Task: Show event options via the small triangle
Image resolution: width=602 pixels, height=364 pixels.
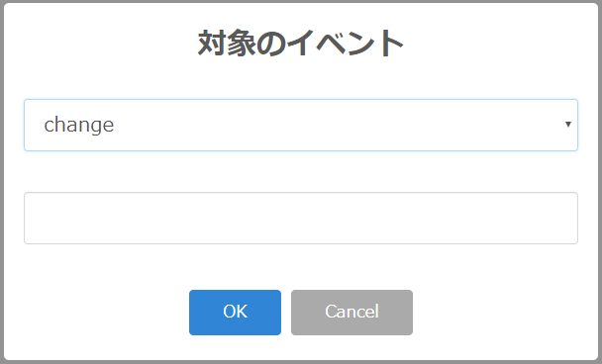Action: point(567,125)
